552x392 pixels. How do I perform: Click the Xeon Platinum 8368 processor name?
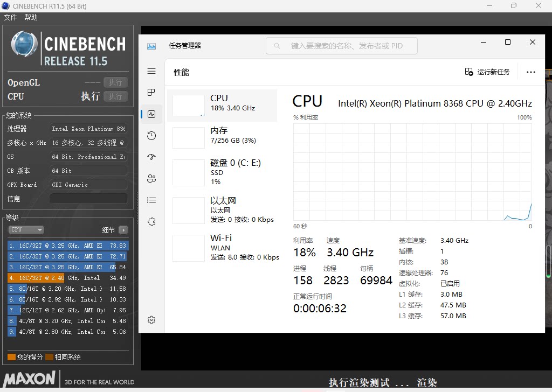click(435, 103)
